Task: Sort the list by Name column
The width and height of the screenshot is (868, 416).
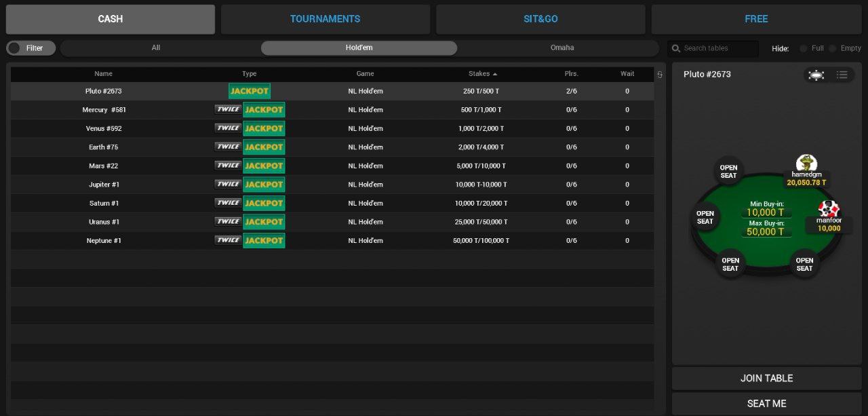Action: (x=103, y=74)
